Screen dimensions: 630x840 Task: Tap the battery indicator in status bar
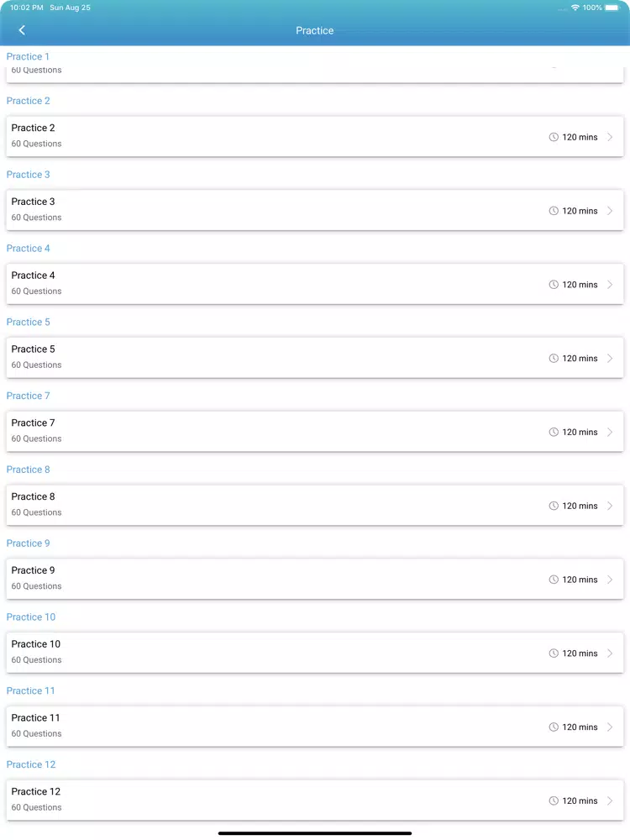(x=612, y=8)
